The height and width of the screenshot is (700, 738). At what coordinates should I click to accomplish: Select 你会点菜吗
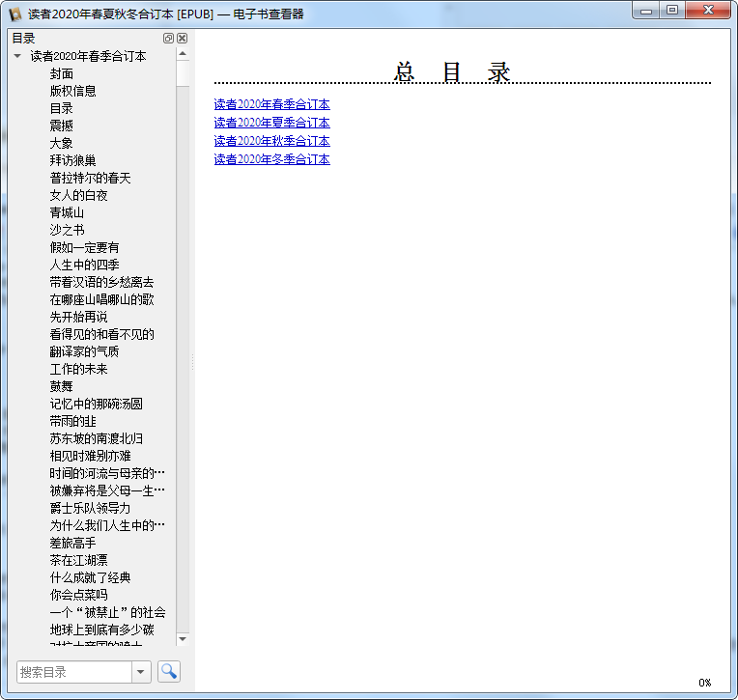pyautogui.click(x=78, y=595)
